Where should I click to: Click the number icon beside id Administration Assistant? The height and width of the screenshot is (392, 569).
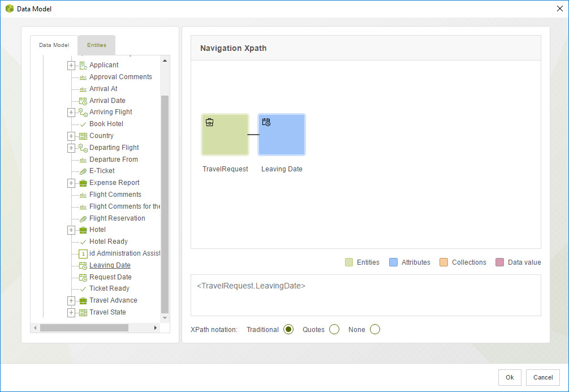point(83,253)
